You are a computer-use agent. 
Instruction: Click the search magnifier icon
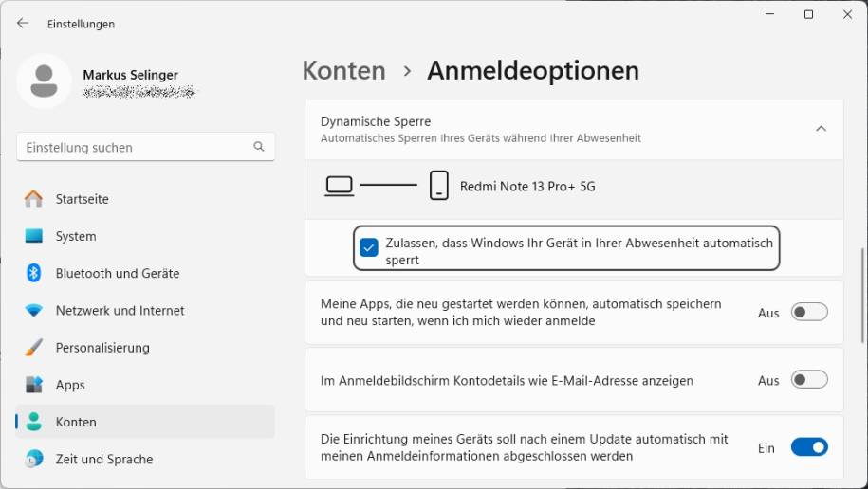point(259,147)
